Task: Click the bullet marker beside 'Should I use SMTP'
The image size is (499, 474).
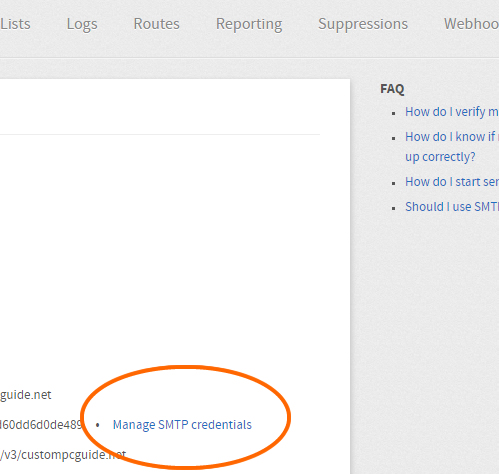Action: tap(394, 208)
